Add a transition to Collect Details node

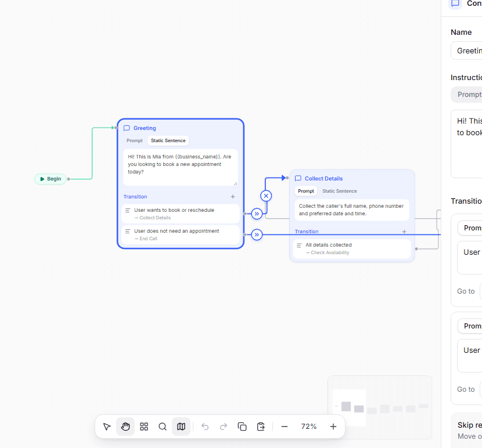(404, 232)
